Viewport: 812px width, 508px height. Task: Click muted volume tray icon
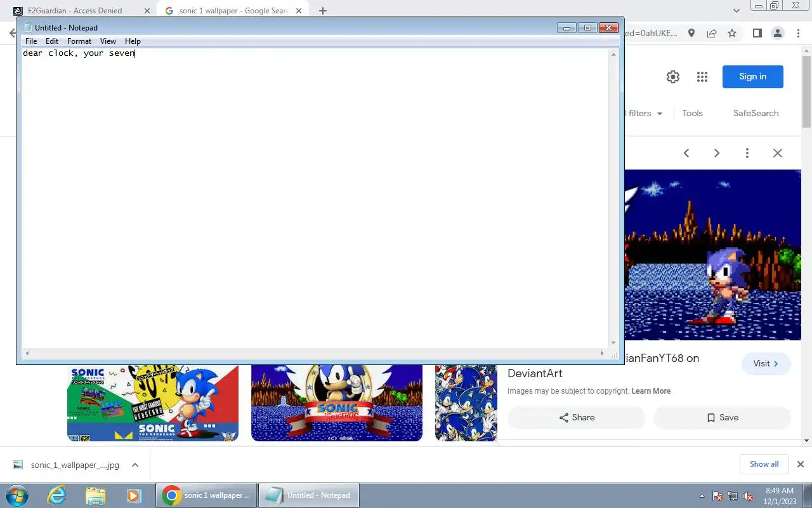[748, 496]
